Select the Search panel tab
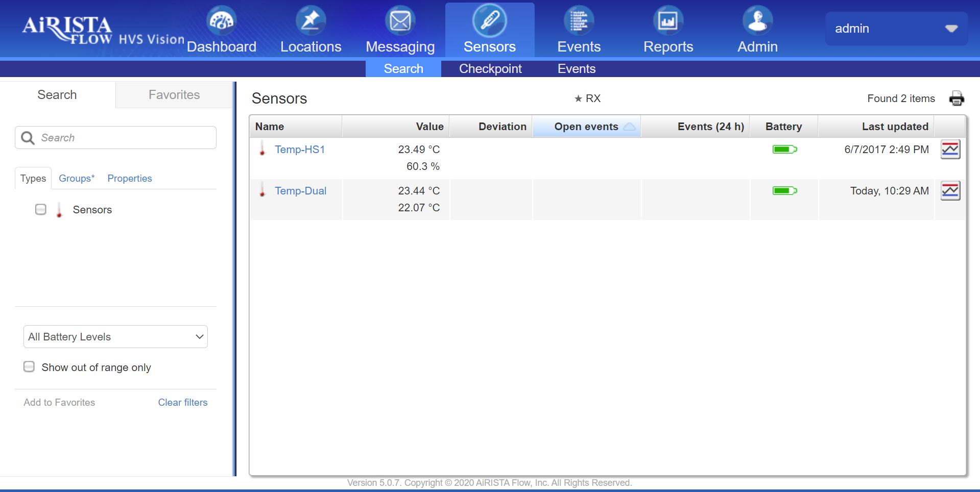This screenshot has height=492, width=980. 57,95
